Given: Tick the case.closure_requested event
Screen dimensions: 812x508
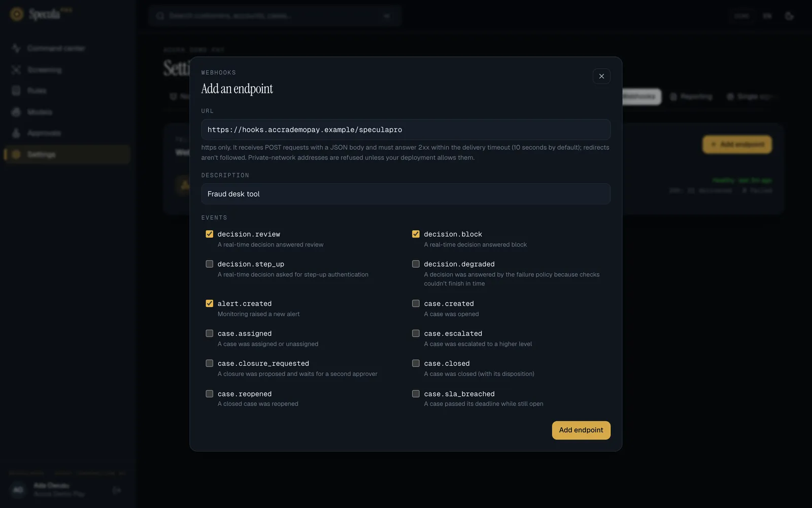Looking at the screenshot, I should click(x=209, y=364).
